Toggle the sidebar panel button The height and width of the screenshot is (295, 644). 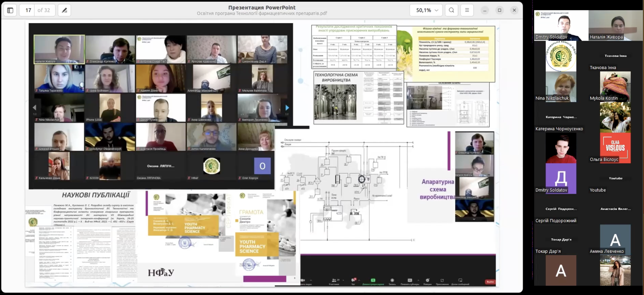point(10,10)
